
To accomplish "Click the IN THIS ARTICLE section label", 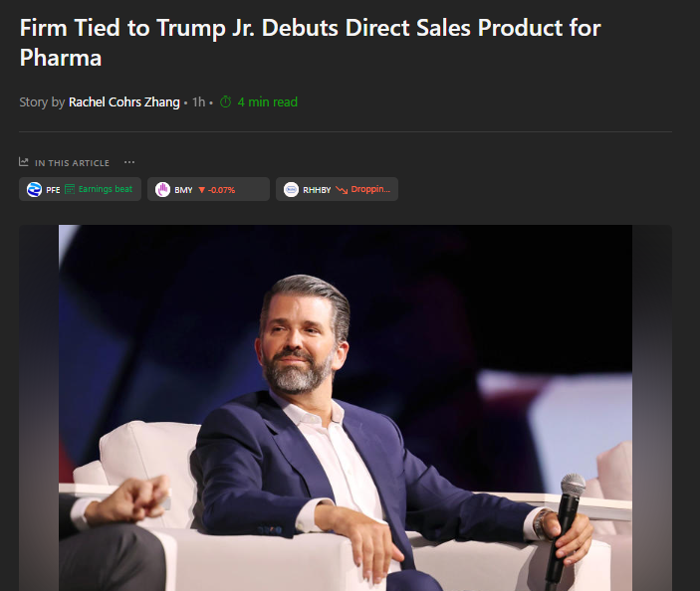I will 72,163.
